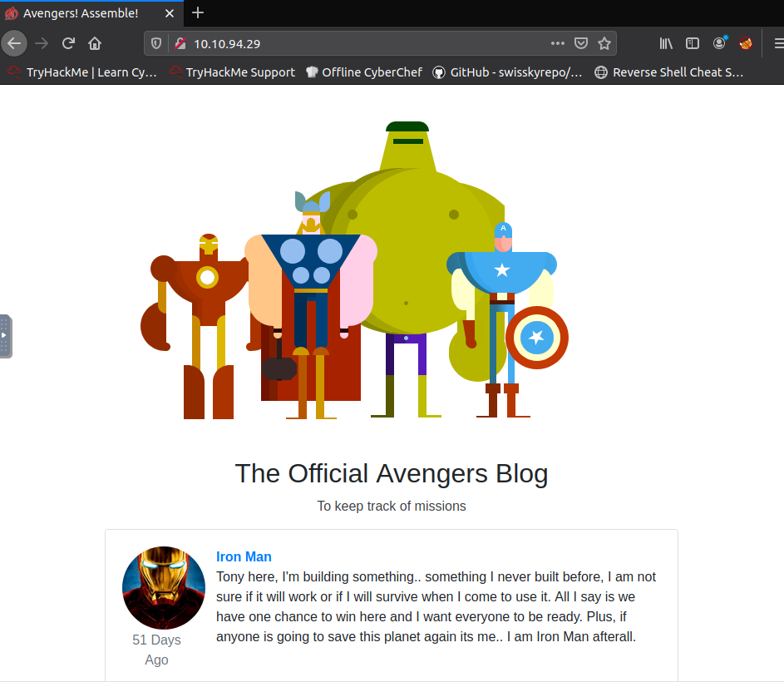Open tracking protection shield info
This screenshot has width=784, height=682.
(x=156, y=43)
